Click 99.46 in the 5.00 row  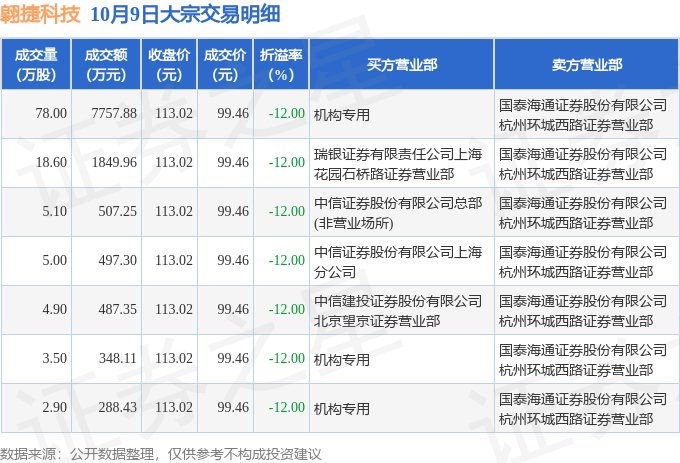click(233, 261)
